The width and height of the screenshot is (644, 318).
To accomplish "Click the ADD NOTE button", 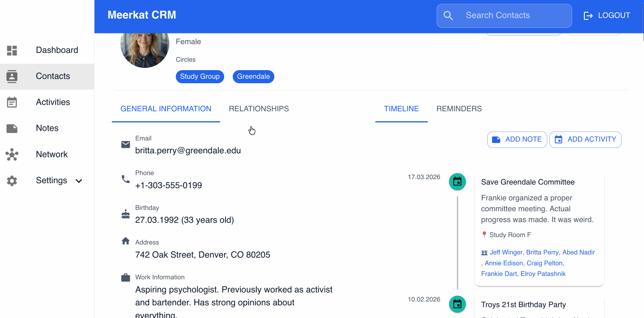I will [x=517, y=140].
